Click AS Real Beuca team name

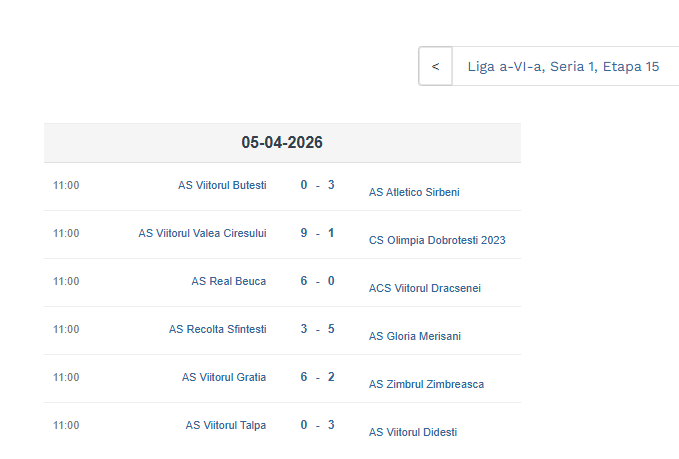[x=229, y=281]
